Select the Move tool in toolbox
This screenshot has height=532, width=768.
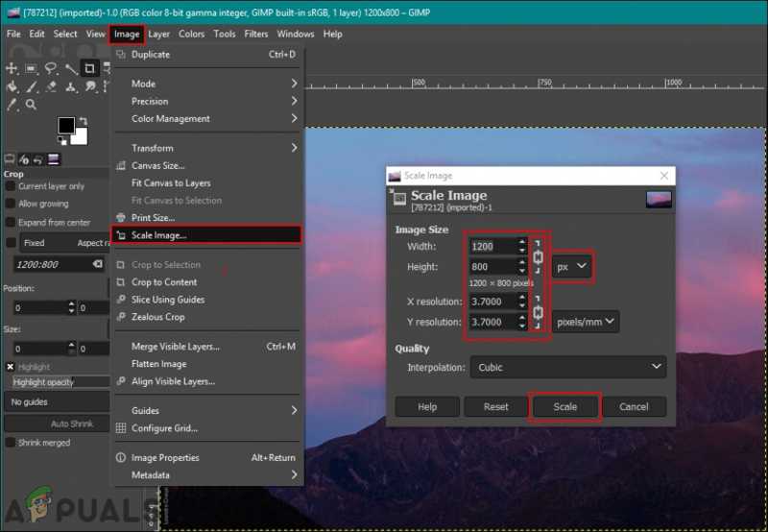[x=12, y=68]
